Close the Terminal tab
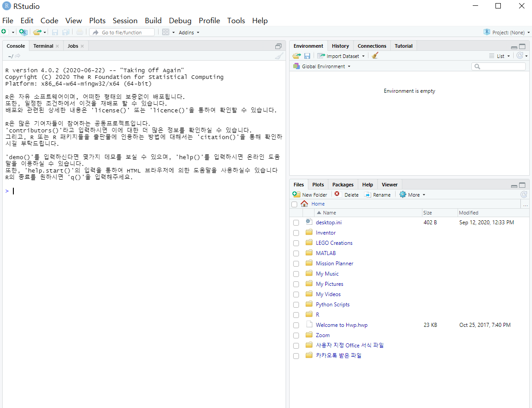Image resolution: width=532 pixels, height=408 pixels. (57, 46)
